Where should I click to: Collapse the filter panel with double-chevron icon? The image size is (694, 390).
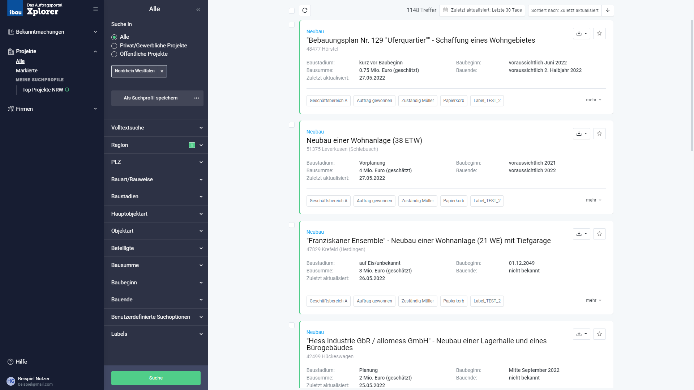coord(198,9)
